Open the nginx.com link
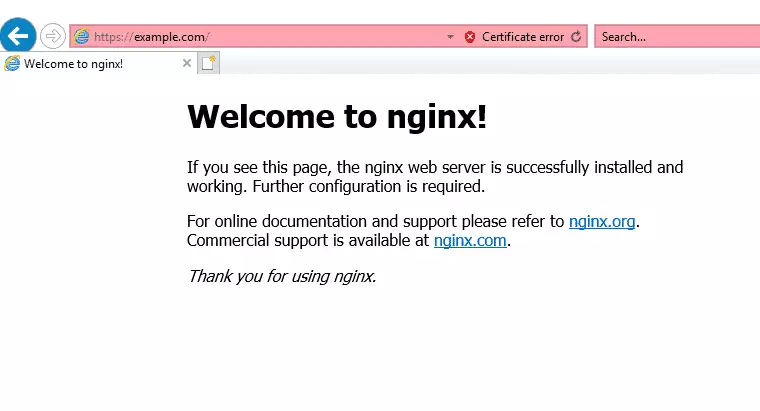The height and width of the screenshot is (411, 760). pos(470,240)
